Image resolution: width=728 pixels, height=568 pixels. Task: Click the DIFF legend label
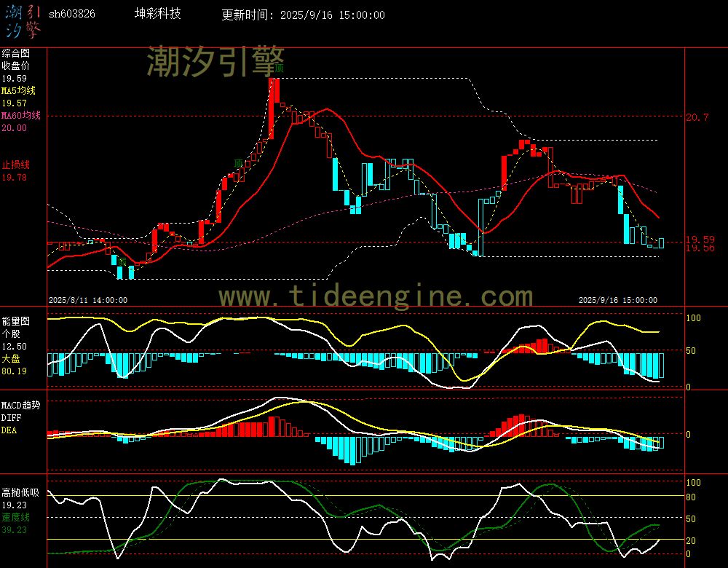pyautogui.click(x=11, y=417)
